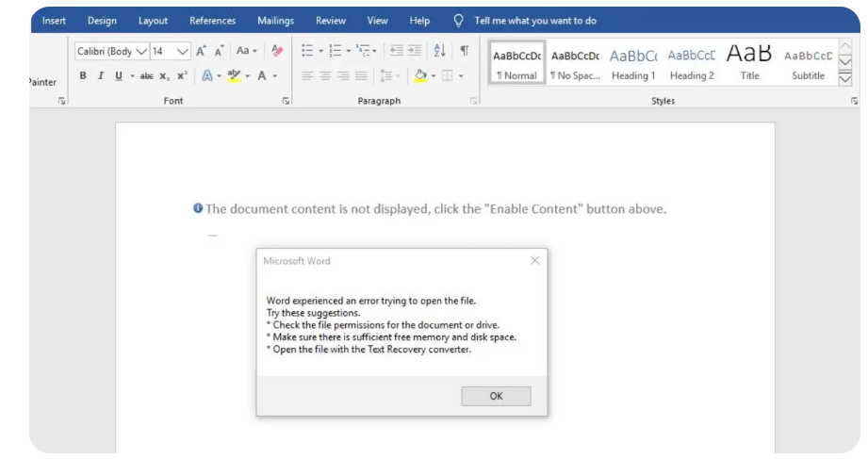Viewport: 868px width, 459px height.
Task: Apply Strikethrough to text
Action: point(147,75)
